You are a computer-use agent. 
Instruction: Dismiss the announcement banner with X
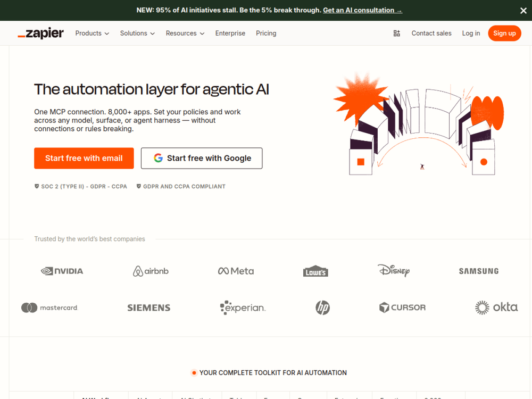coord(523,11)
